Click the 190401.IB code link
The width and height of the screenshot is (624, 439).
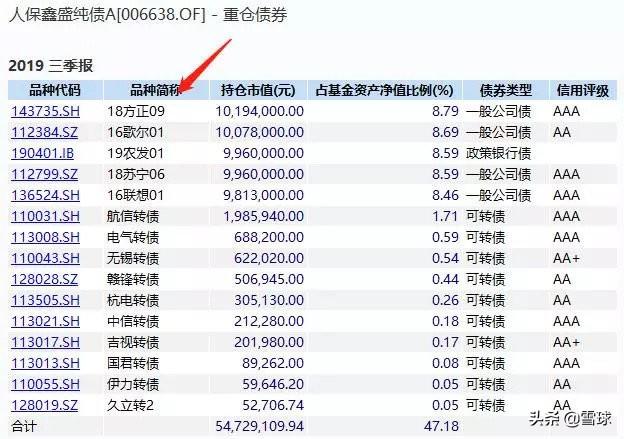point(43,154)
